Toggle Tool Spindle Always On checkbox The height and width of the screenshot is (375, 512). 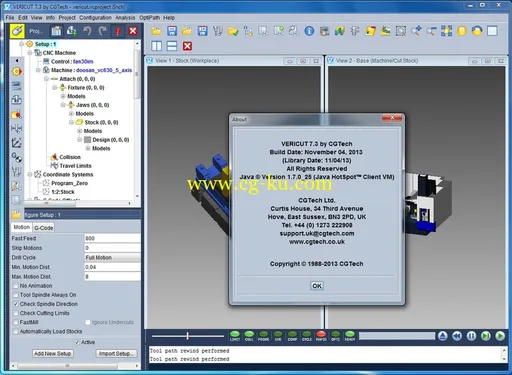coord(15,295)
